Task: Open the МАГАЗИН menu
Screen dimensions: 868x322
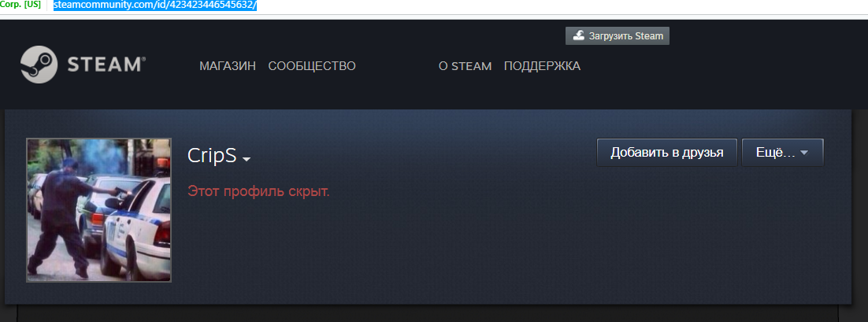Action: point(228,66)
